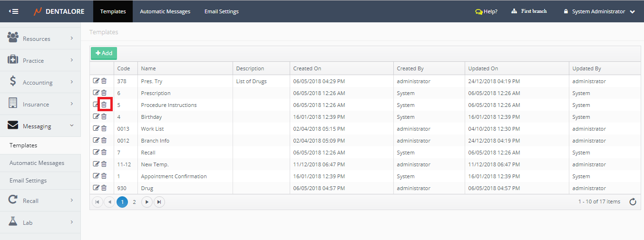Edit the Pres. Try template
644x240 pixels.
96,81
